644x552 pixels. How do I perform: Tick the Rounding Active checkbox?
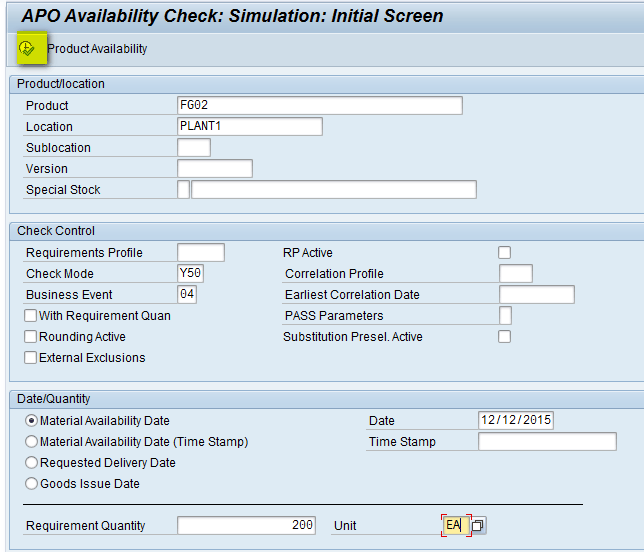click(x=30, y=336)
